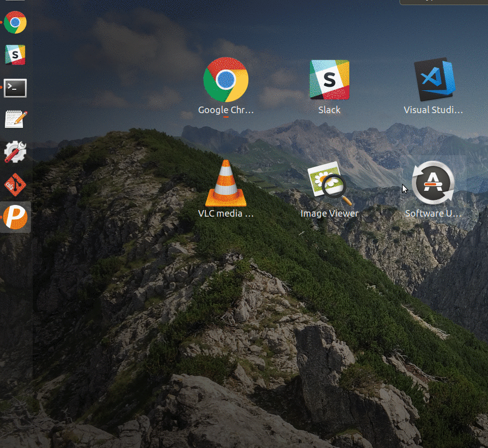488x448 pixels.
Task: Select the VLC media player label text
Action: (x=225, y=213)
